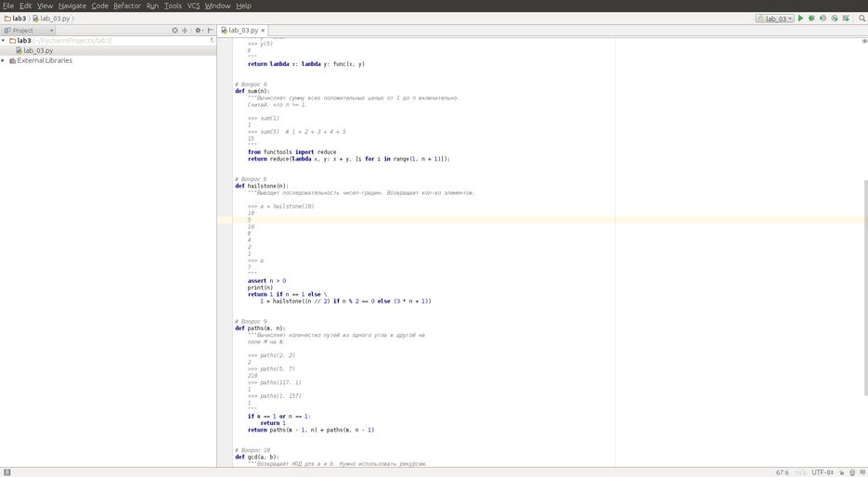This screenshot has height=477, width=868.
Task: Click 'return lambda x: lambda y: func(x, y)' line
Action: click(306, 64)
